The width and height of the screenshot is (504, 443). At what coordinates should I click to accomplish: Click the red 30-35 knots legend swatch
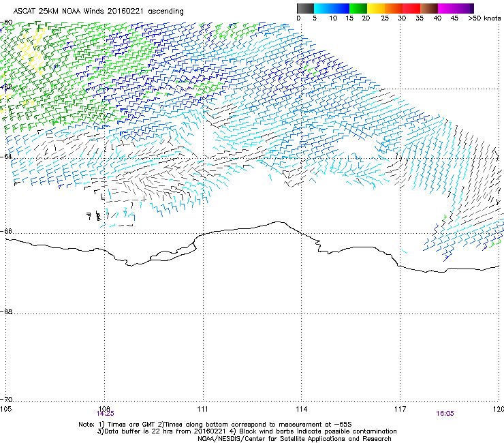click(411, 8)
